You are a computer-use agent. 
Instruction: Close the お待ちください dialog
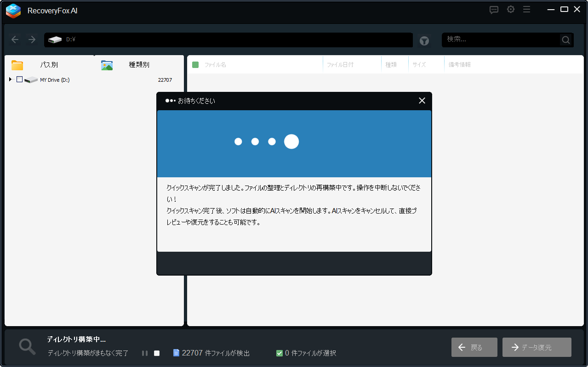[x=422, y=101]
